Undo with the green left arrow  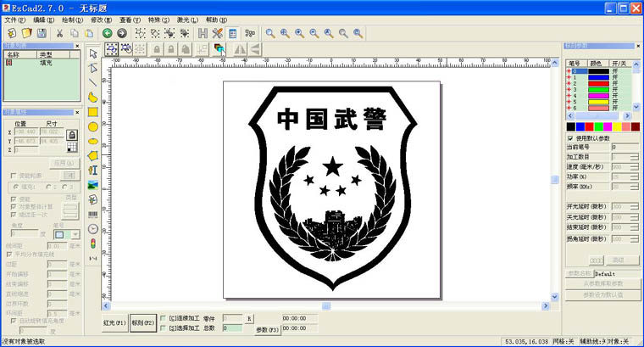point(108,33)
